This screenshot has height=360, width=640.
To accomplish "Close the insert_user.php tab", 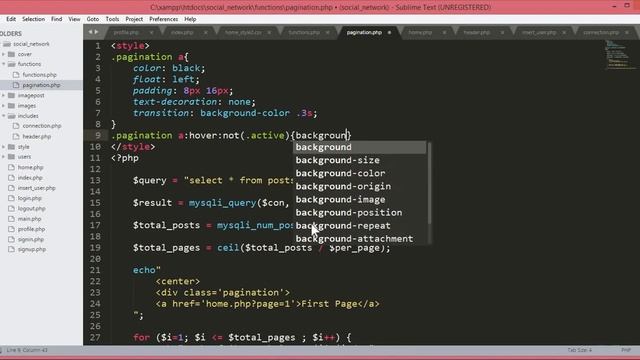I will (564, 33).
